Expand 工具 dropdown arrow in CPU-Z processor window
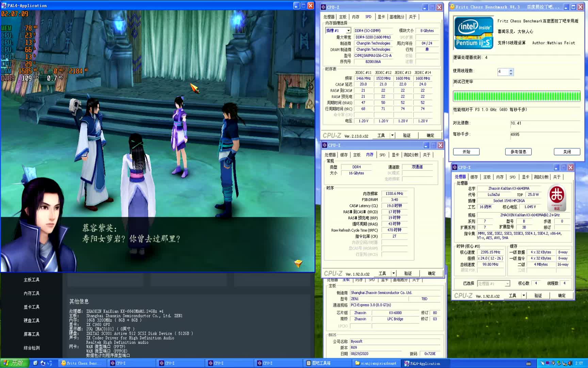Image resolution: width=588 pixels, height=368 pixels. tap(524, 295)
